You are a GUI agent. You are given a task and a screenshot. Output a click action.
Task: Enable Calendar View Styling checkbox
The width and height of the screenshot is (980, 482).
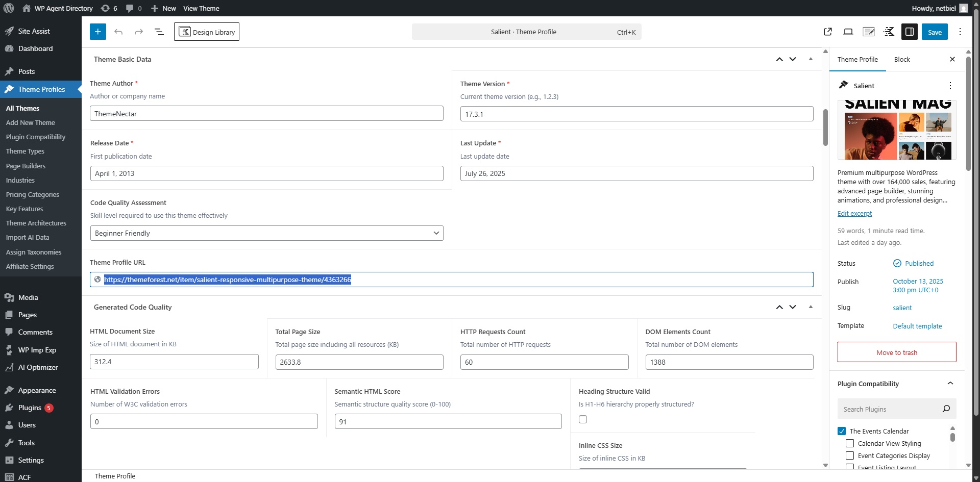[x=850, y=443]
